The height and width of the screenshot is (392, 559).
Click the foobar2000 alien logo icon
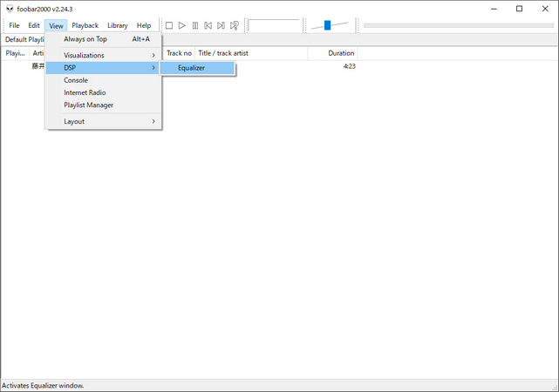(10, 9)
